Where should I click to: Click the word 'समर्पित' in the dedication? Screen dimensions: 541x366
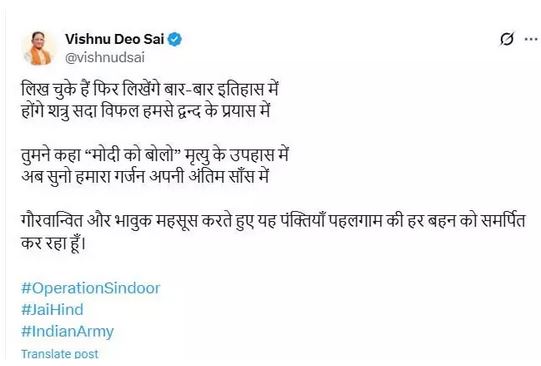pyautogui.click(x=503, y=221)
